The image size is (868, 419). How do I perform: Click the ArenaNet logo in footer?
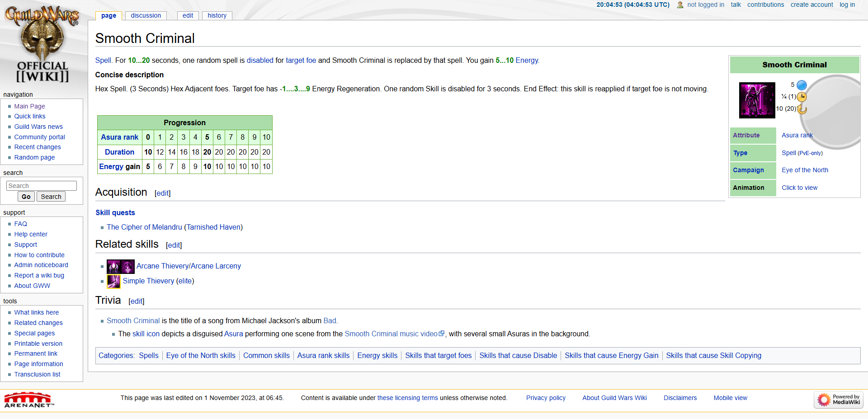click(x=29, y=400)
